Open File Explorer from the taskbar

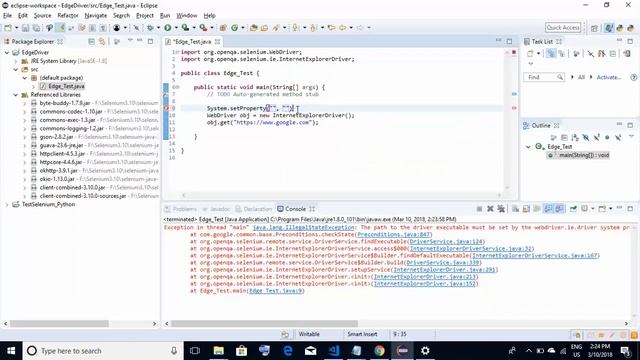pos(219,351)
